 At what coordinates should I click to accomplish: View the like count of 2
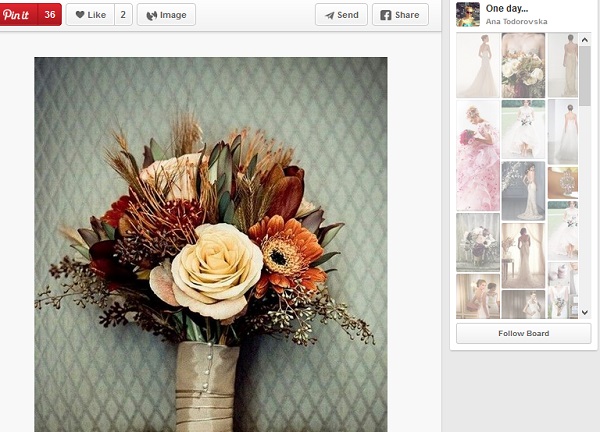123,15
